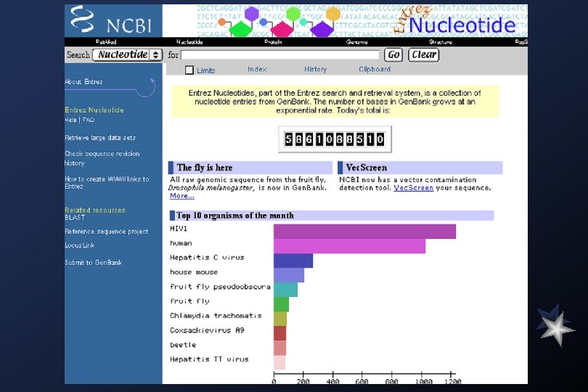Open the Protein tab in black bar
Viewport: 588px width, 392px height.
(x=273, y=42)
